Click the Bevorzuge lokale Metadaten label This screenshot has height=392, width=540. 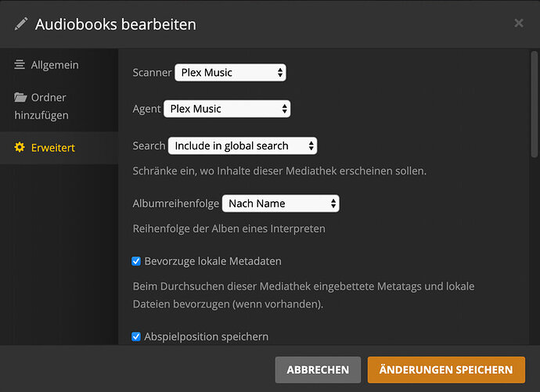[x=213, y=261]
